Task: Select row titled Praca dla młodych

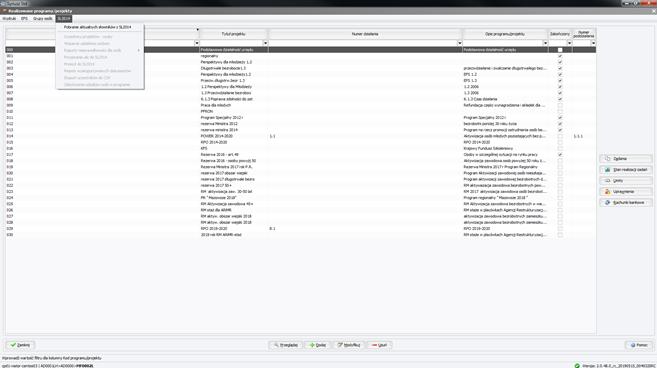Action: tap(300, 105)
